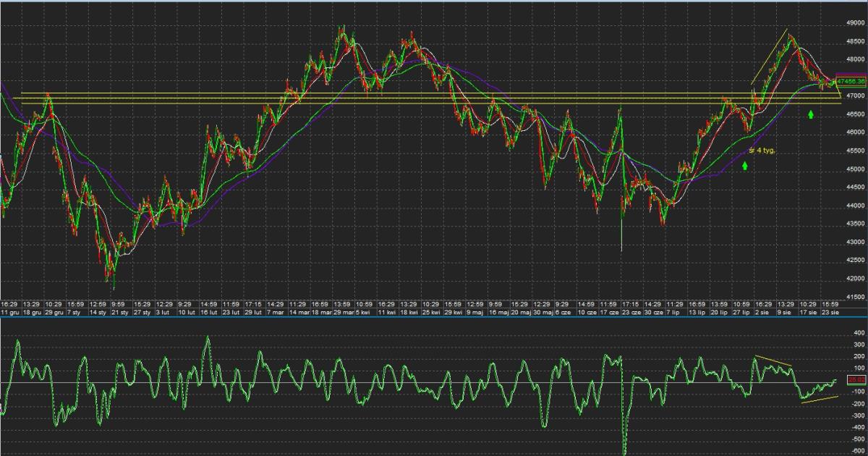Viewport: 868px width, 456px height.
Task: Click the 11 gru date label
Action: [9, 312]
